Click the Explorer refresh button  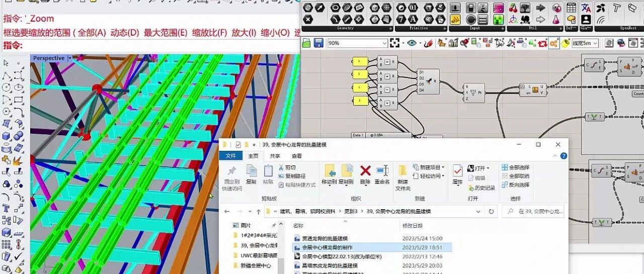click(x=491, y=212)
